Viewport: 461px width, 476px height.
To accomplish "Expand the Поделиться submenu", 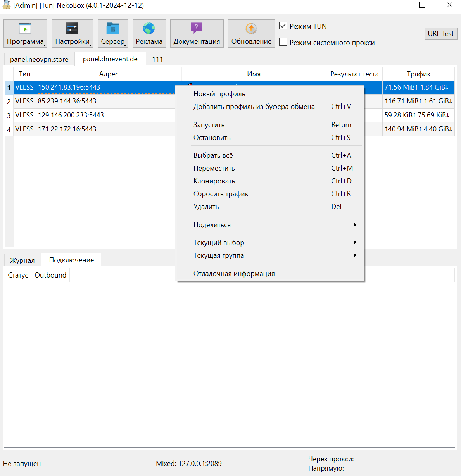I will (270, 225).
